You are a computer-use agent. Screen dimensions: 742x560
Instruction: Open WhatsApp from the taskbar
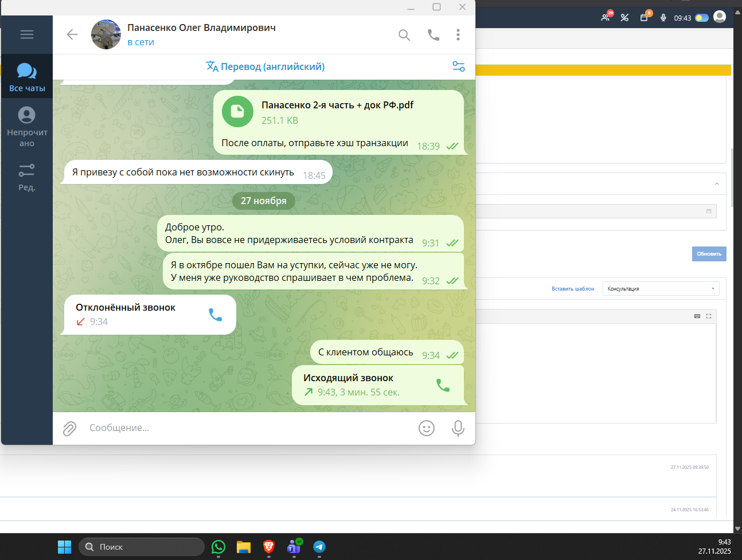[218, 547]
